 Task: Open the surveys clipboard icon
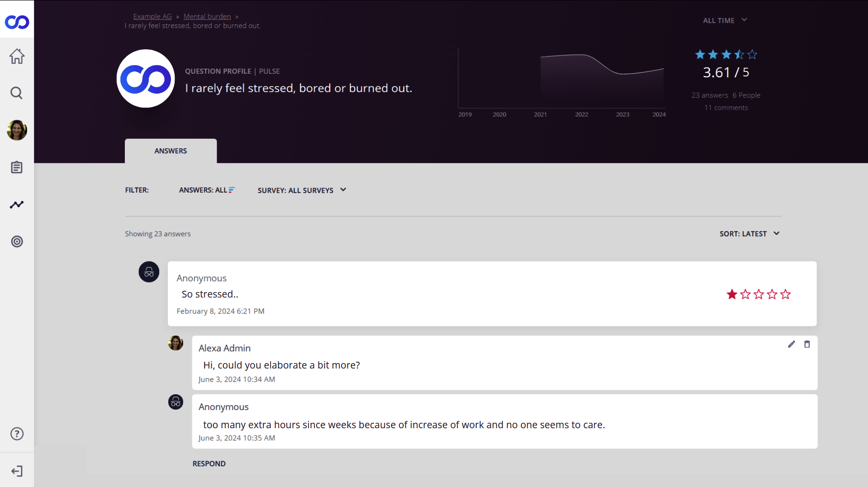pyautogui.click(x=17, y=167)
